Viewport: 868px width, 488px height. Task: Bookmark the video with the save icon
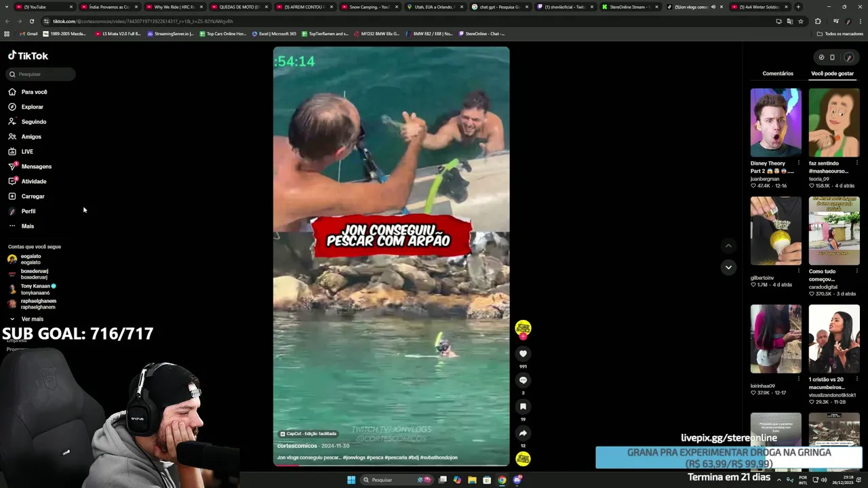(x=523, y=406)
